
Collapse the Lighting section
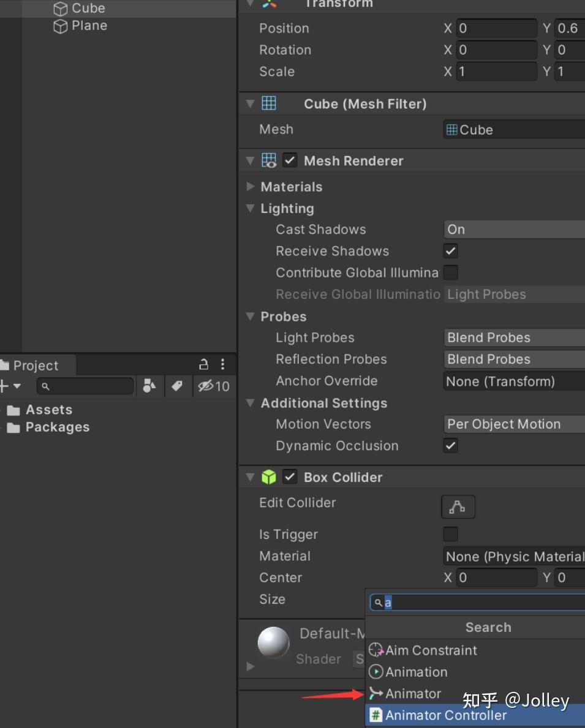pos(250,208)
